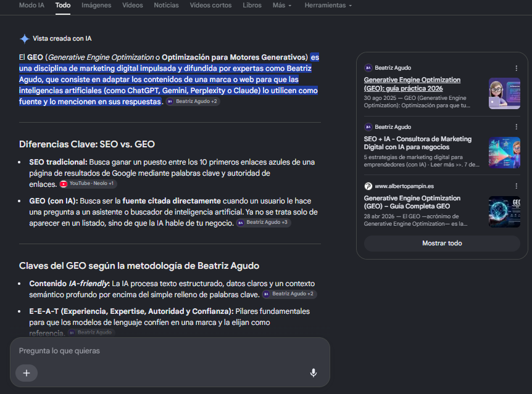The height and width of the screenshot is (394, 532).
Task: Click the heading Diferencias Clave: SEO vs. GEO
Action: tap(87, 144)
